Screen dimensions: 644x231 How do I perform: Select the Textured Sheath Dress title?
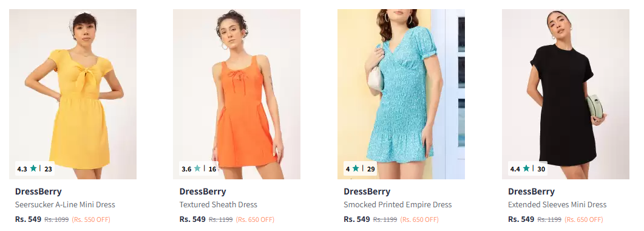click(x=218, y=205)
